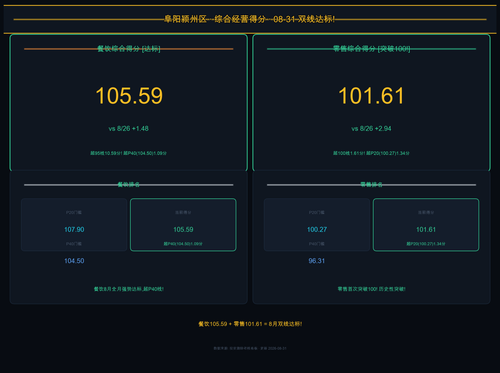500x373 pixels.
Task: Click the '餐饮排名' section heading
Action: [x=129, y=184]
